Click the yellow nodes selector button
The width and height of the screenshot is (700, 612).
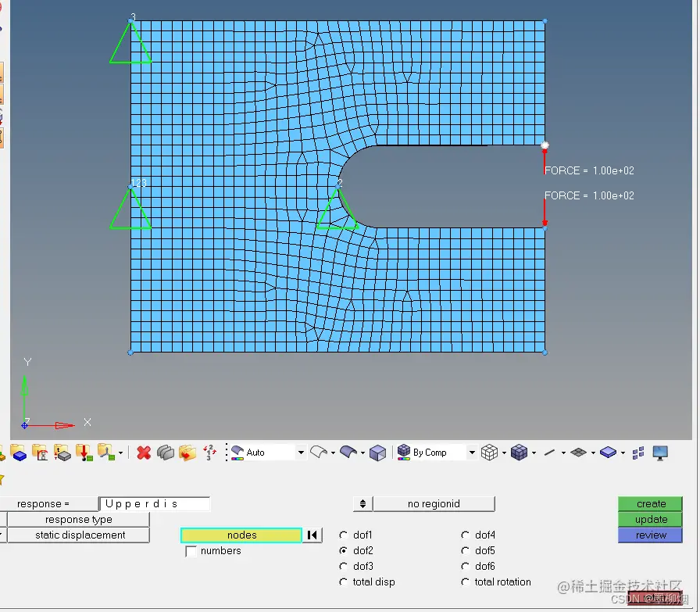coord(241,535)
